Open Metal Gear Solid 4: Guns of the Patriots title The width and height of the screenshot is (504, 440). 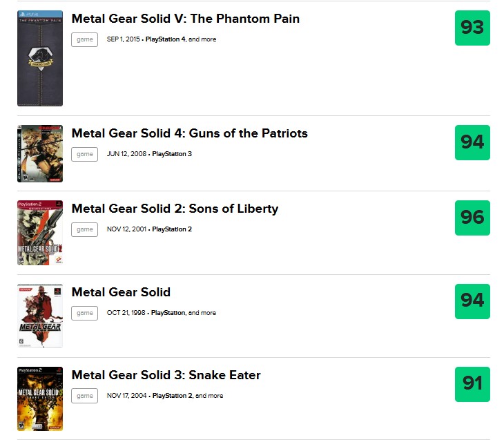190,133
